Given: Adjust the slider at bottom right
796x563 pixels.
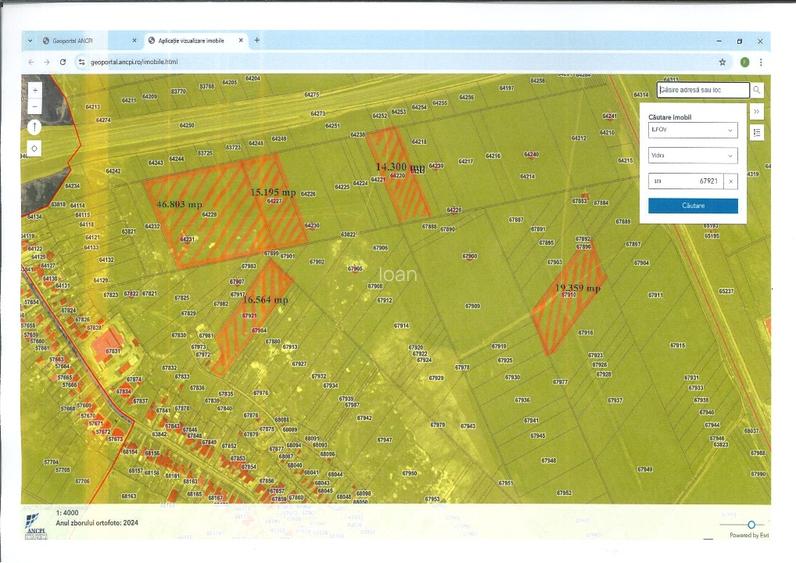Looking at the screenshot, I should [x=751, y=524].
